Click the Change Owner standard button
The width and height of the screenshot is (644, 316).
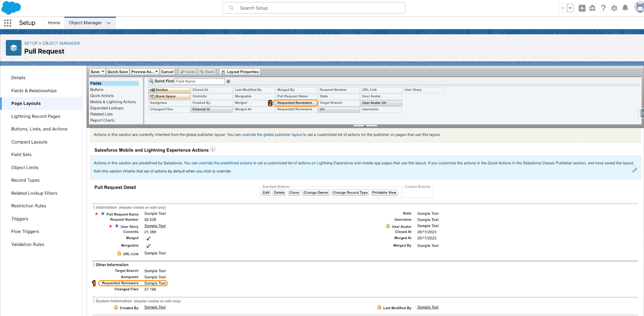pyautogui.click(x=316, y=193)
